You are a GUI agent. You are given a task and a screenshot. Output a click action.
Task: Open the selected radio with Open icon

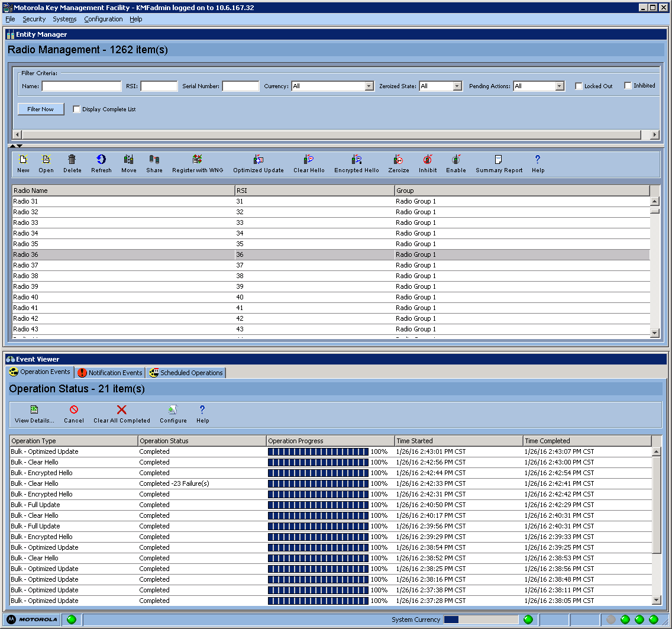(x=46, y=164)
